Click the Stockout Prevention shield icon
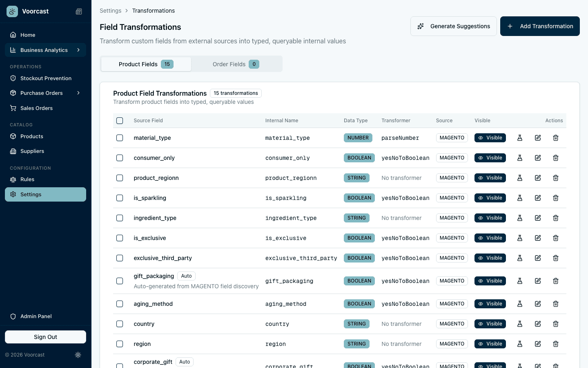The width and height of the screenshot is (588, 368). [x=13, y=78]
